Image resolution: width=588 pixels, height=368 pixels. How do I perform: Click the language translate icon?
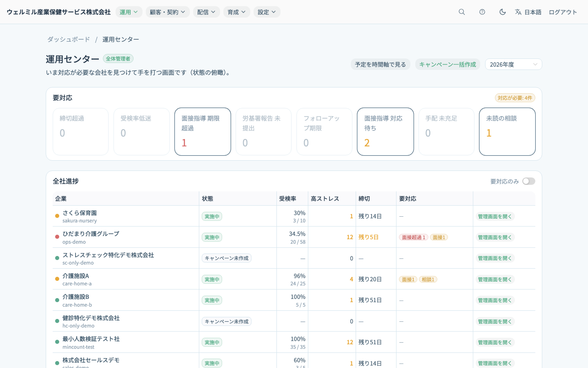click(x=518, y=12)
